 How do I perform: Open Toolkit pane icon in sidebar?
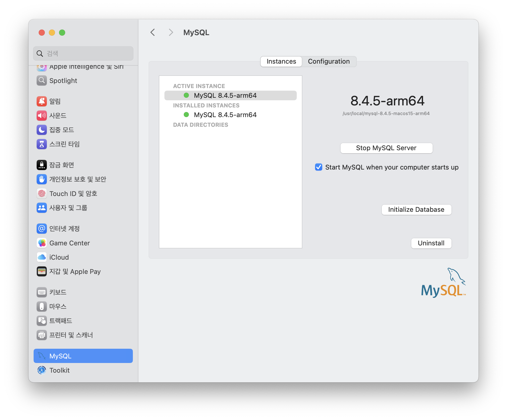pos(42,370)
